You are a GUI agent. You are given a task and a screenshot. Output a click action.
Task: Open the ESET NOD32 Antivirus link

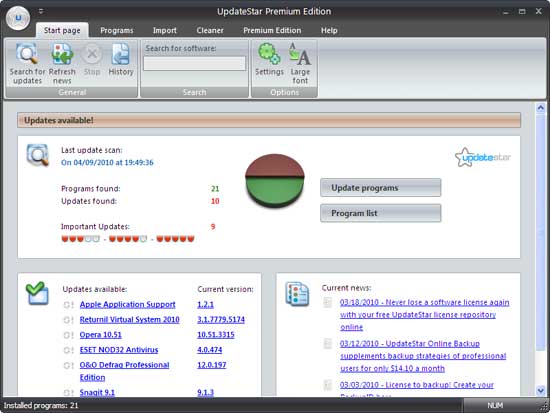[x=119, y=350]
